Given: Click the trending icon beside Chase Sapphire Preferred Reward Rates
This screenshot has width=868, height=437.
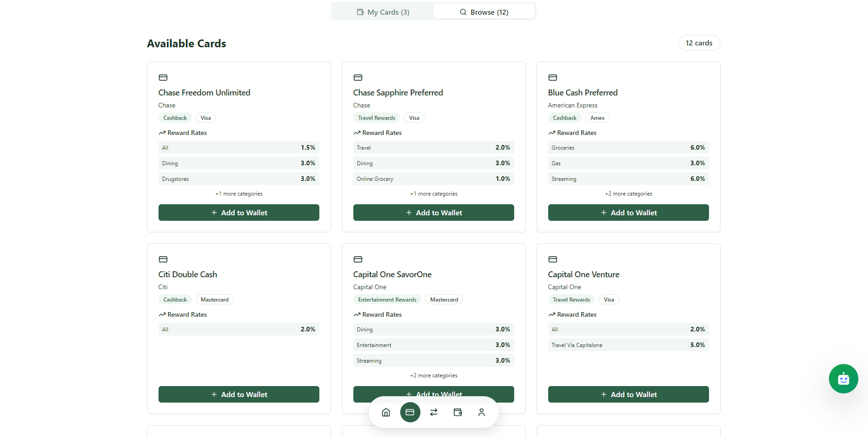Looking at the screenshot, I should point(357,133).
